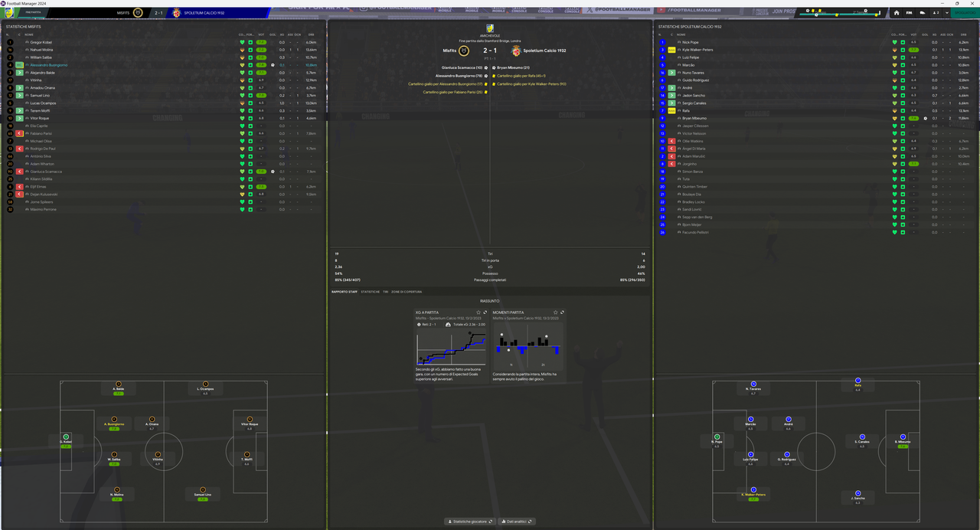
Task: Click the xG a partita chart
Action: [x=451, y=348]
